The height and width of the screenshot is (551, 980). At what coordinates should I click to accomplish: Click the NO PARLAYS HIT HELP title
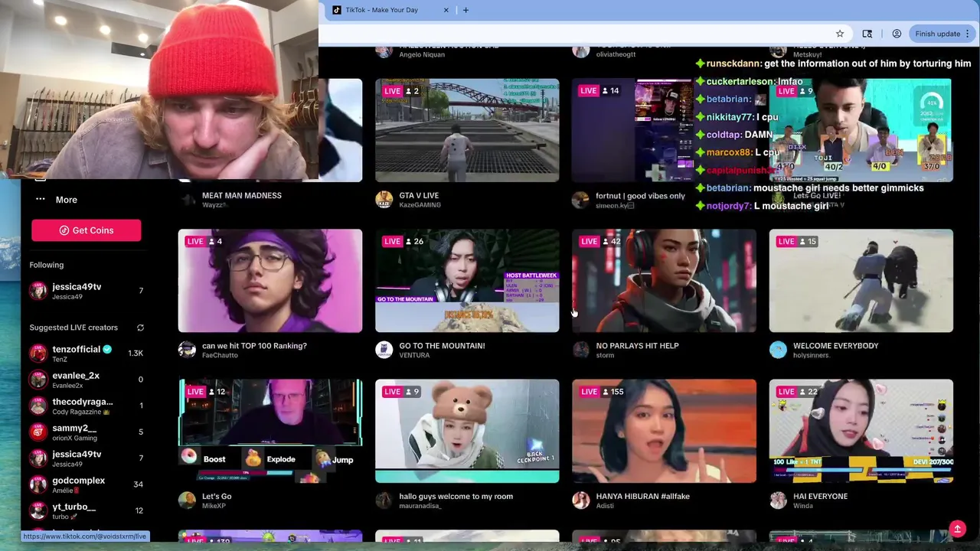637,346
